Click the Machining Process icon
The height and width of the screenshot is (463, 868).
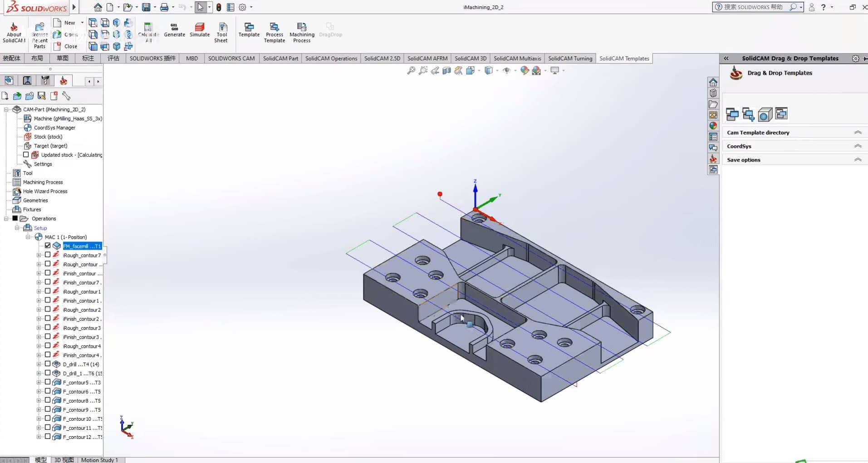coord(301,31)
